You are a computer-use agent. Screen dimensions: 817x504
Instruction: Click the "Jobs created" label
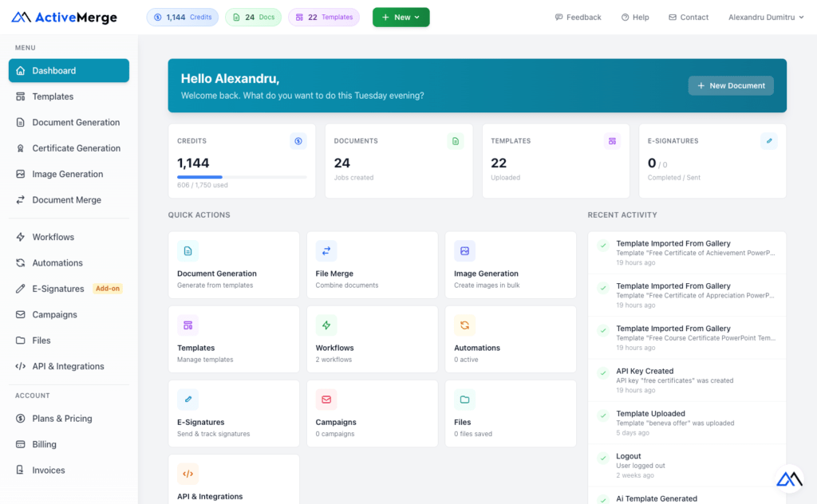[353, 178]
